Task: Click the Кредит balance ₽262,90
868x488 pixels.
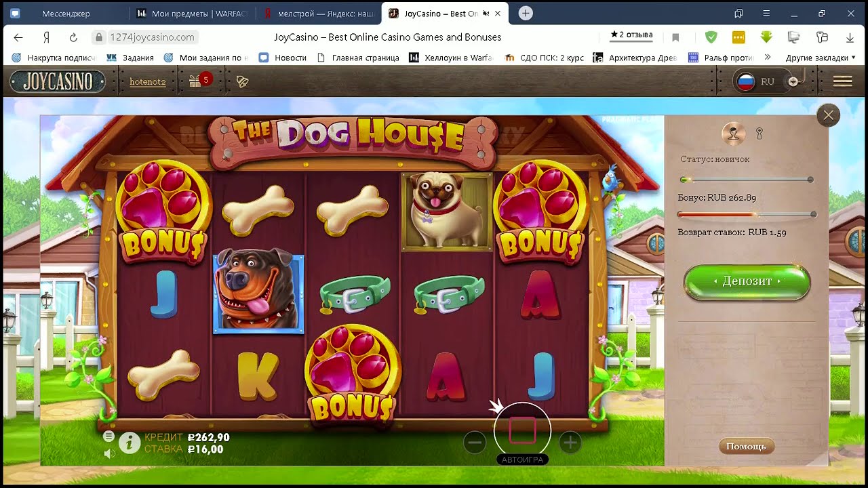Action: 187,437
